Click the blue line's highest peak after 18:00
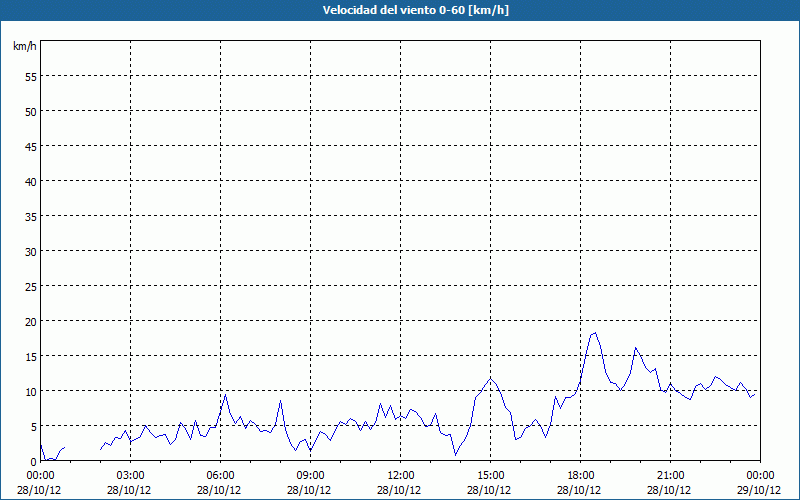Viewport: 800px width, 500px height. pyautogui.click(x=595, y=333)
